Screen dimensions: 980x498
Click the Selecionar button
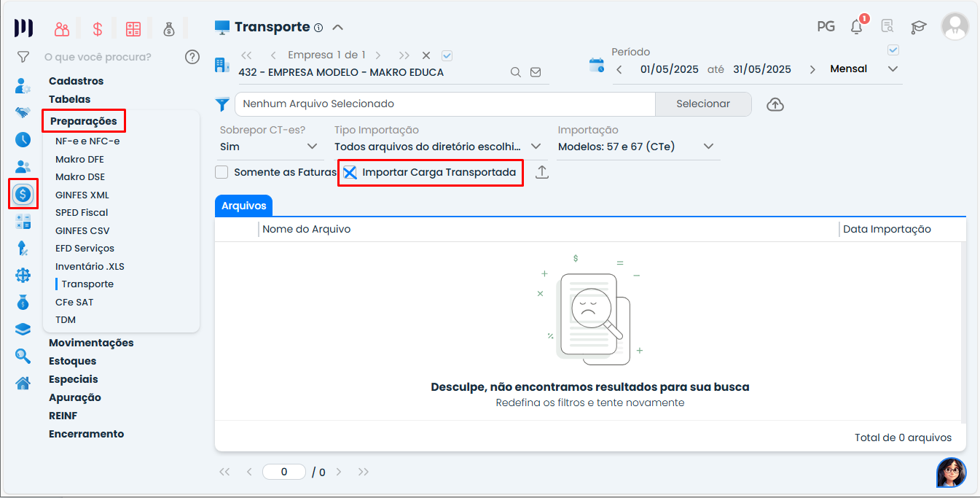point(702,104)
